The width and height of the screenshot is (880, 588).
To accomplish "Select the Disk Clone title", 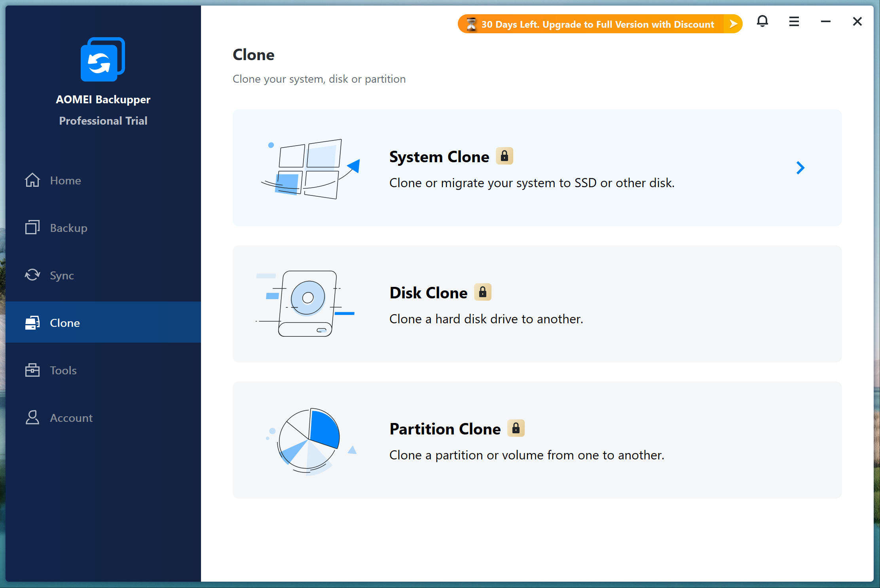I will tap(429, 293).
